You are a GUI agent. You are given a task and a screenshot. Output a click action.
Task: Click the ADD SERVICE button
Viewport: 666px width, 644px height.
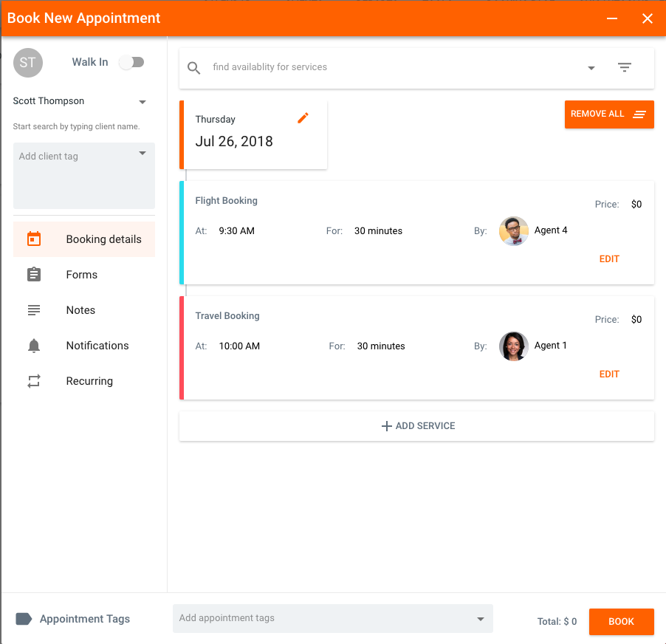(416, 426)
